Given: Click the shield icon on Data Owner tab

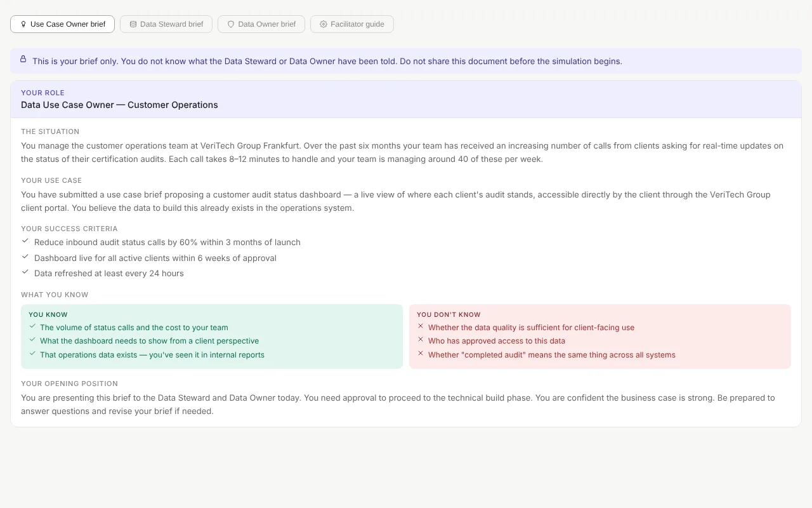Looking at the screenshot, I should pyautogui.click(x=231, y=24).
